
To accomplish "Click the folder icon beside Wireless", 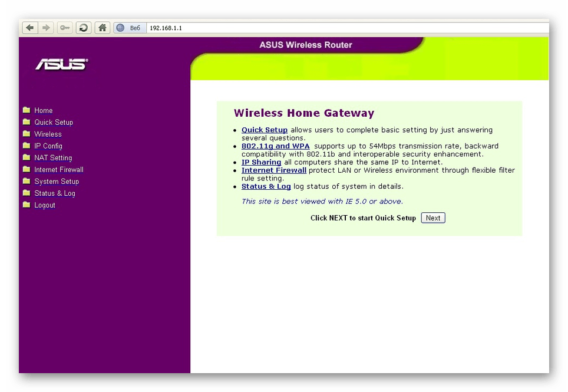I will (27, 134).
